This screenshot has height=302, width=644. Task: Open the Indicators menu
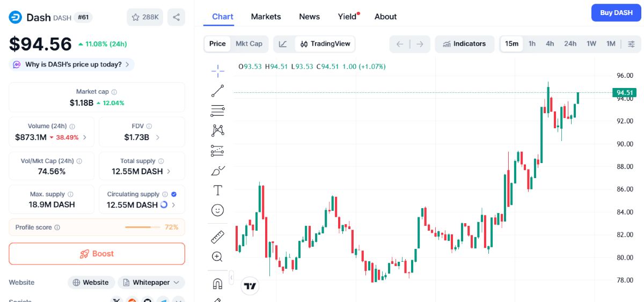click(x=464, y=44)
